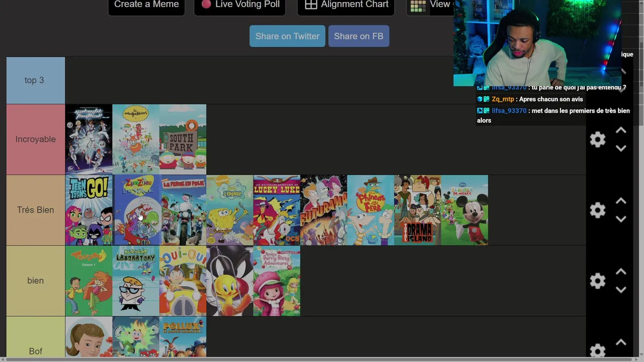Move Incroyable row down with chevron
Screen dimensions: 644x362
tap(621, 148)
